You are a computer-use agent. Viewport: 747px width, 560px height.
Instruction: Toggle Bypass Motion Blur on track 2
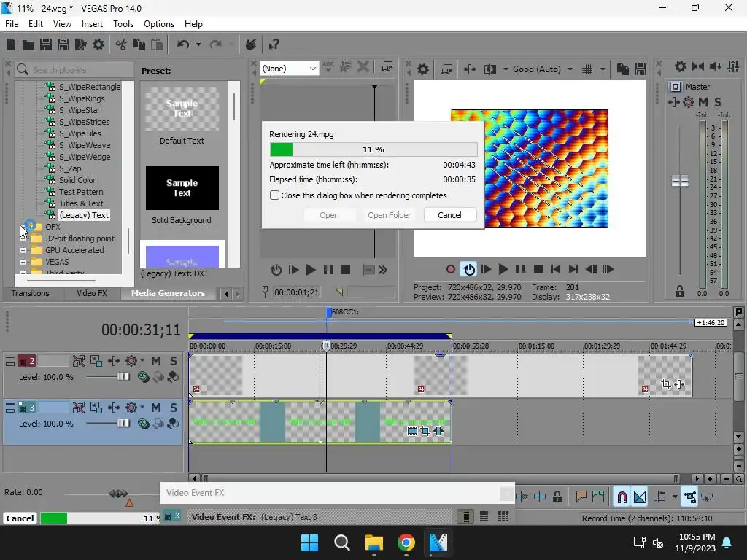click(x=79, y=361)
